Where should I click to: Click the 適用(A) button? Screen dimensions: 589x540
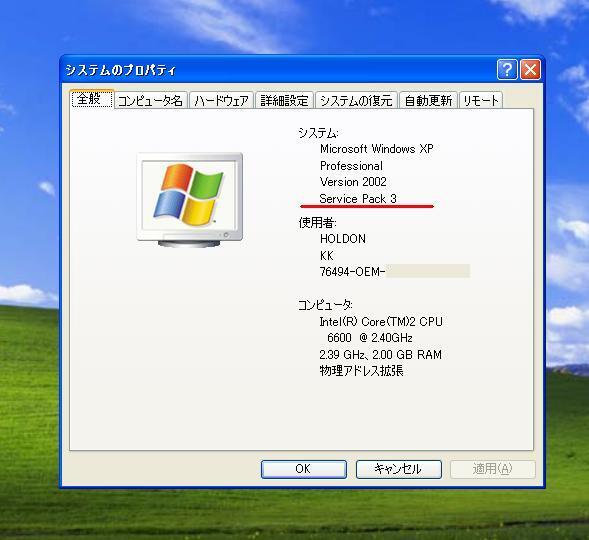[x=492, y=469]
